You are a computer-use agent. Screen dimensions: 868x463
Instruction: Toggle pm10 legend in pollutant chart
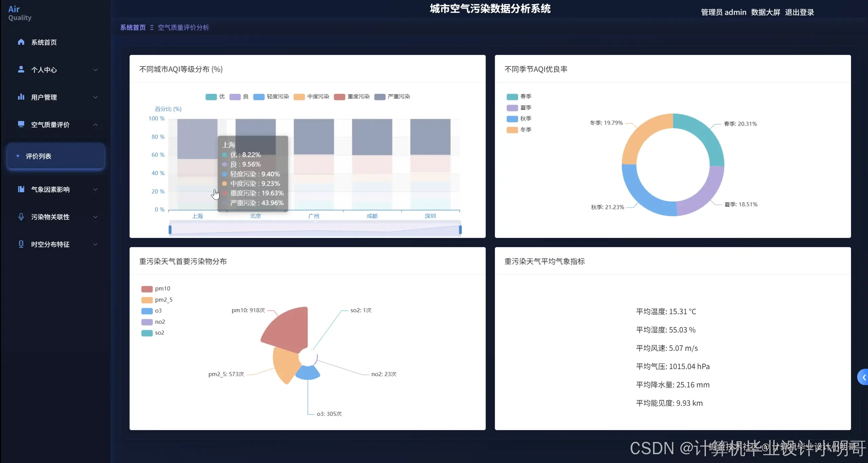click(156, 289)
